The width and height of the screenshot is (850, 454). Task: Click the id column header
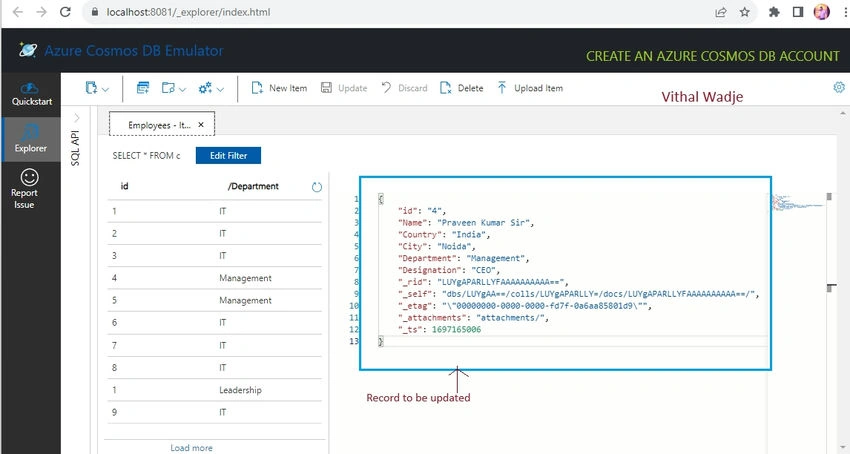click(124, 186)
